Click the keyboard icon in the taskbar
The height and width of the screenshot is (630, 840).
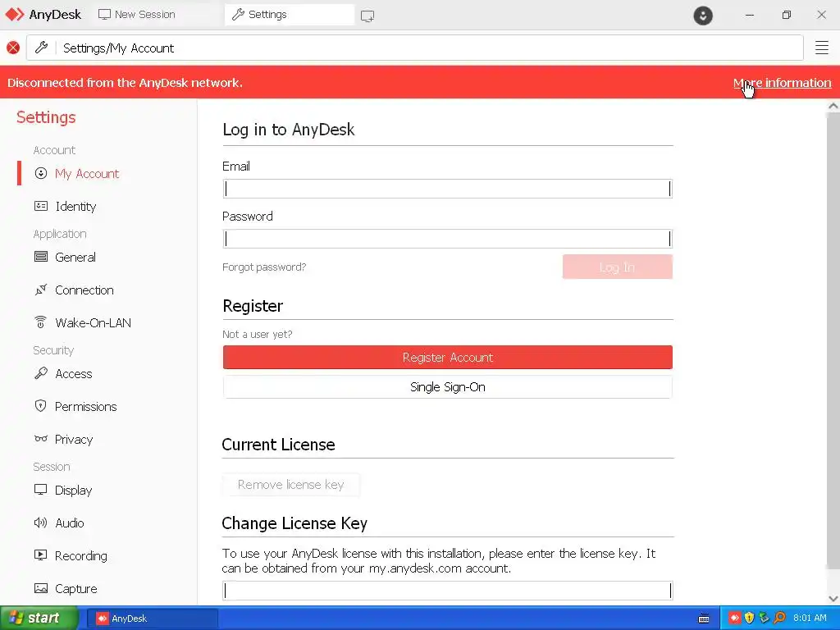point(704,619)
